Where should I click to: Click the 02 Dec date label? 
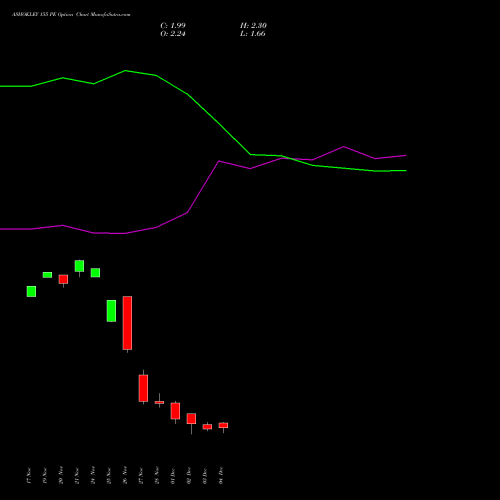[x=189, y=476]
